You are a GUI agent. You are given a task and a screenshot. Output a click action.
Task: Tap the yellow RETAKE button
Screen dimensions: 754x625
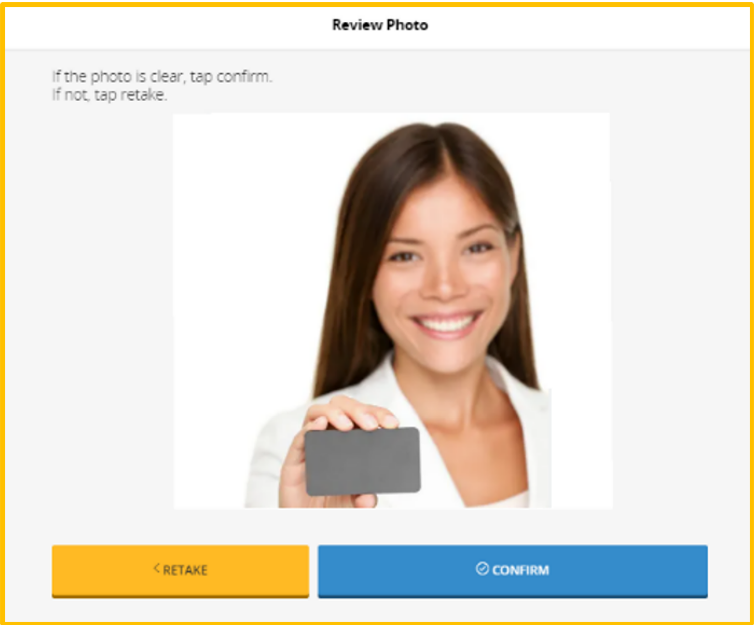pos(180,571)
